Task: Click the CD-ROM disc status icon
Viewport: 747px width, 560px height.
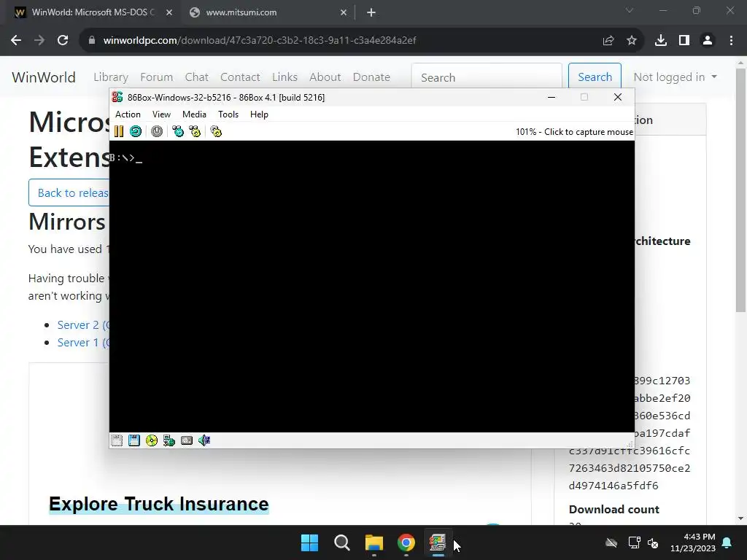Action: pos(152,440)
